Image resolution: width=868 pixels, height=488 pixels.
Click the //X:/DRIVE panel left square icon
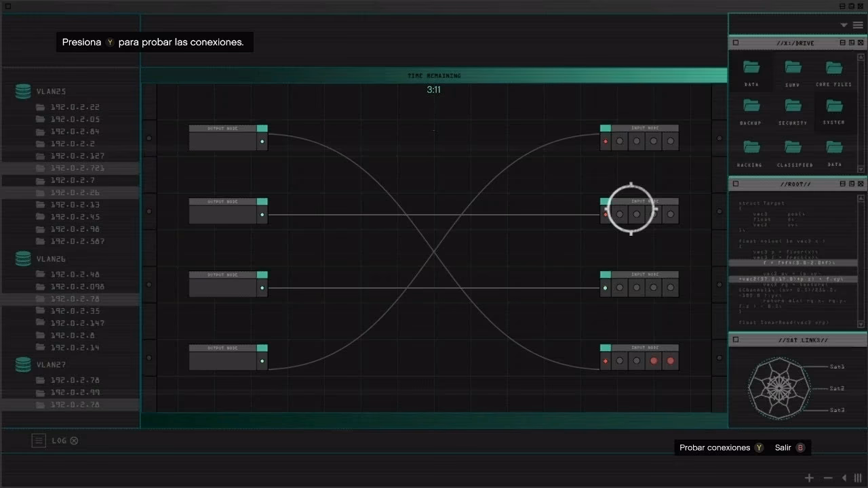736,43
